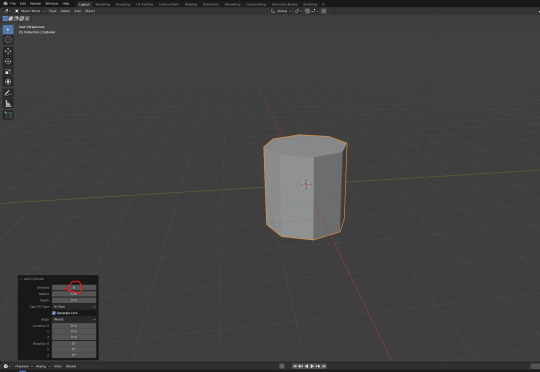This screenshot has width=540, height=372.
Task: Select the Select Box tool
Action: pyautogui.click(x=8, y=30)
